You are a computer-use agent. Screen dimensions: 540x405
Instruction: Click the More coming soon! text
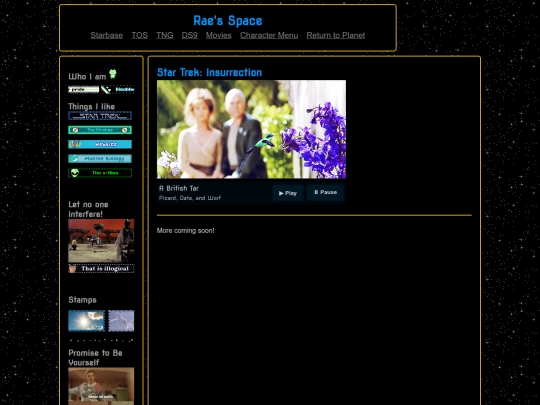pos(185,230)
